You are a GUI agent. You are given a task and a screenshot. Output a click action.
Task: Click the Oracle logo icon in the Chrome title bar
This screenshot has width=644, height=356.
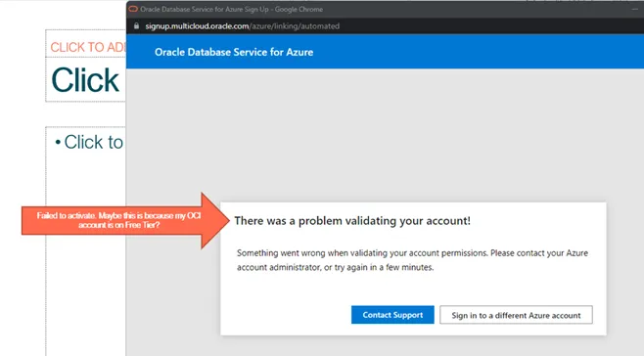(133, 9)
